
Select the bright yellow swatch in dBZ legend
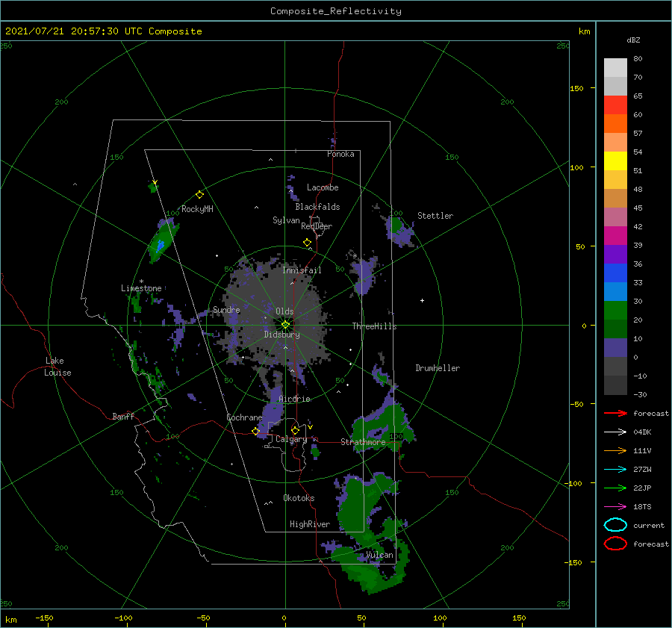pyautogui.click(x=615, y=161)
